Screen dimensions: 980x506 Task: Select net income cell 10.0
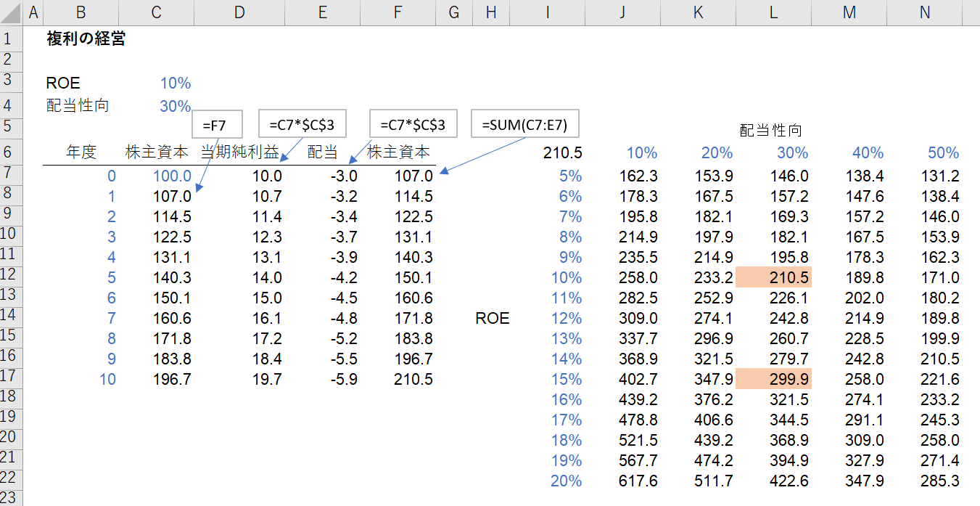267,175
